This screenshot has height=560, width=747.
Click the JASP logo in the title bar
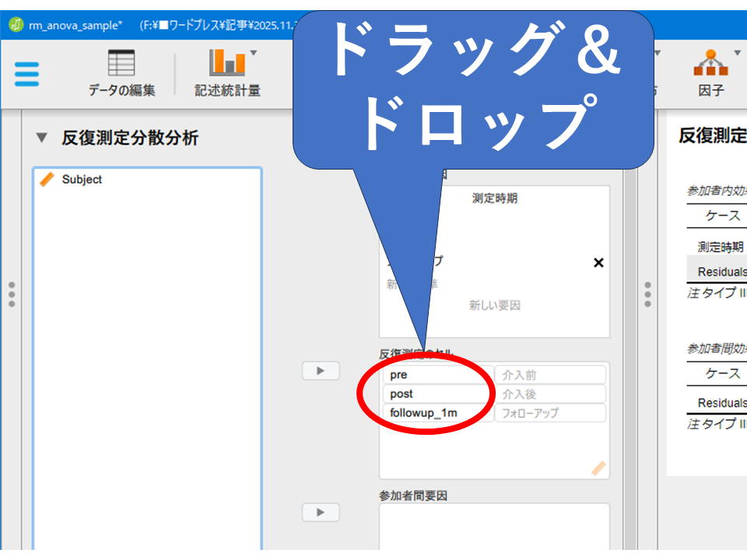pyautogui.click(x=16, y=25)
